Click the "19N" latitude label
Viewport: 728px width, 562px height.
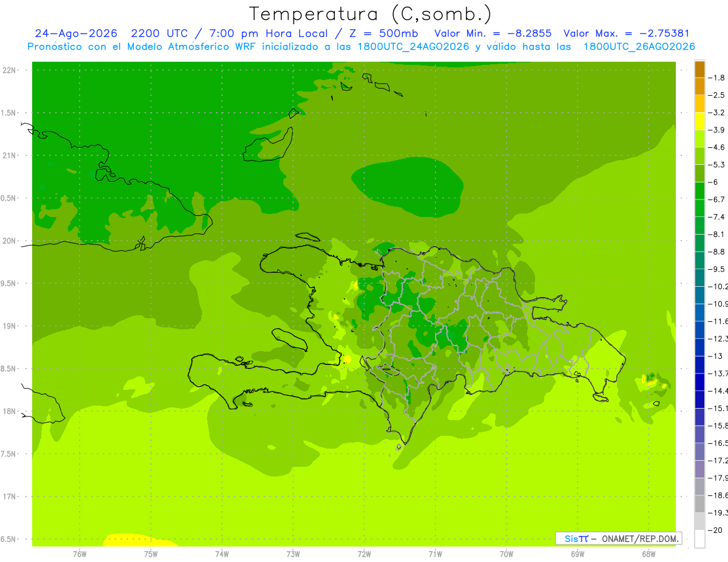[x=10, y=326]
